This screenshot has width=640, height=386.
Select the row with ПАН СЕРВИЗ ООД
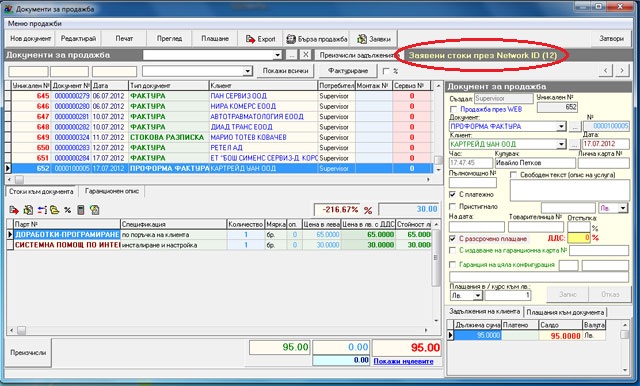(x=218, y=96)
